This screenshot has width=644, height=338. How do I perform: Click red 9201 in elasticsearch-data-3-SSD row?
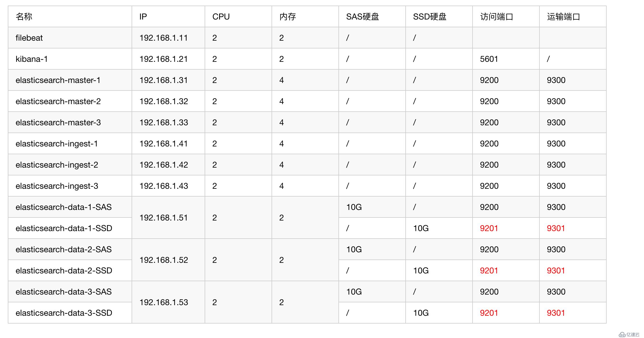click(489, 313)
